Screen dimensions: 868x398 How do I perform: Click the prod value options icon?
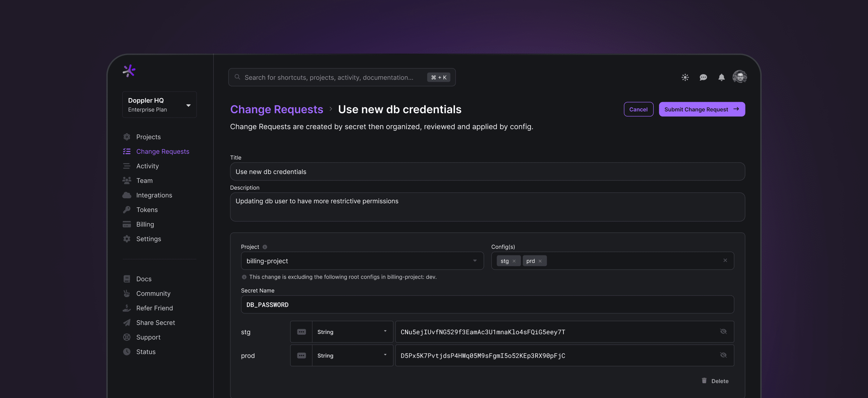pos(301,356)
